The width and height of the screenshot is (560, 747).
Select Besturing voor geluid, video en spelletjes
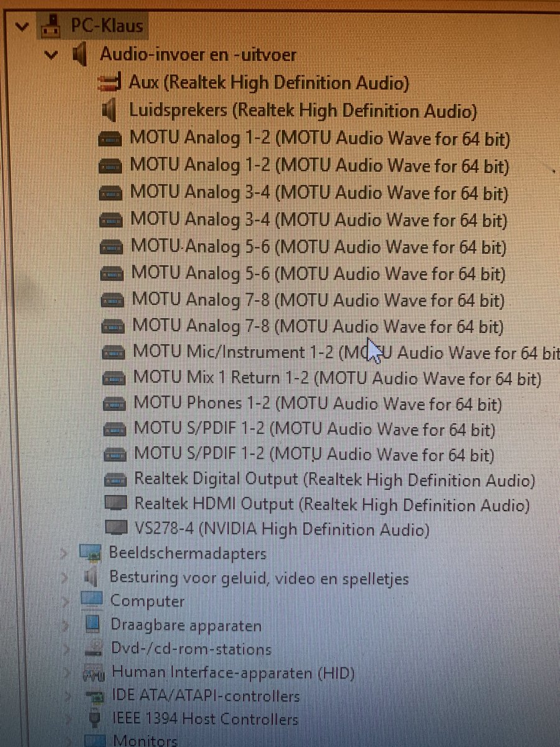[x=259, y=578]
